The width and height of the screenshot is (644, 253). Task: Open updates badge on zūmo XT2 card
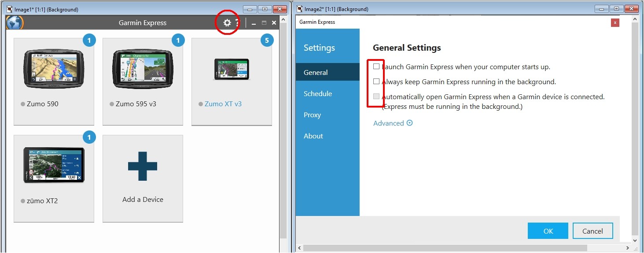pyautogui.click(x=89, y=138)
